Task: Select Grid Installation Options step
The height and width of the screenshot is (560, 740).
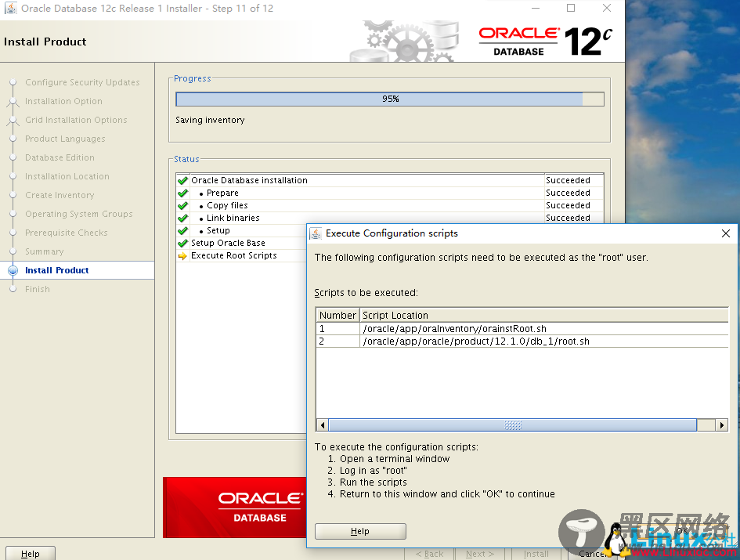Action: tap(76, 120)
